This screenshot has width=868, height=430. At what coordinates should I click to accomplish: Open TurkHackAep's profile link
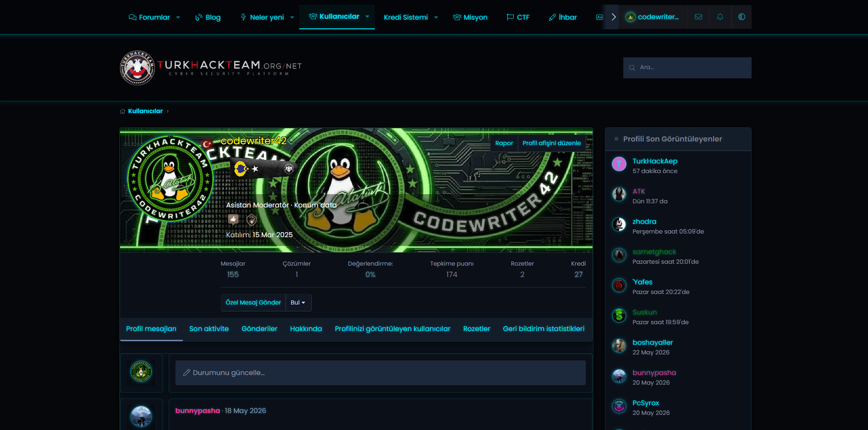[x=655, y=161]
